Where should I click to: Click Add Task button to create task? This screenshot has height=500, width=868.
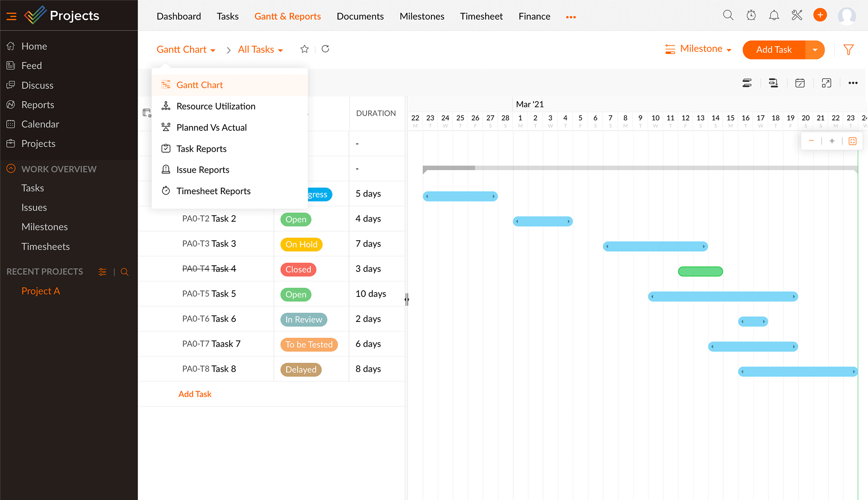point(773,49)
